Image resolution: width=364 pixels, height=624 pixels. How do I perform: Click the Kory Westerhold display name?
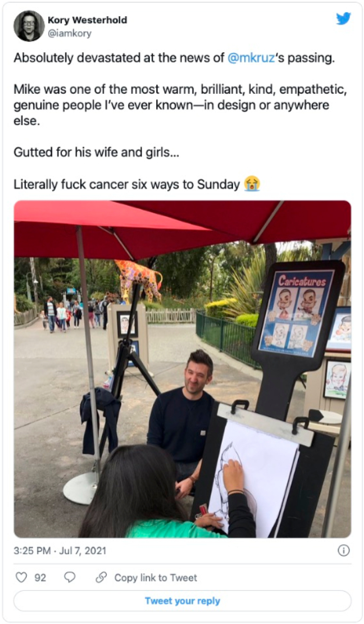88,20
